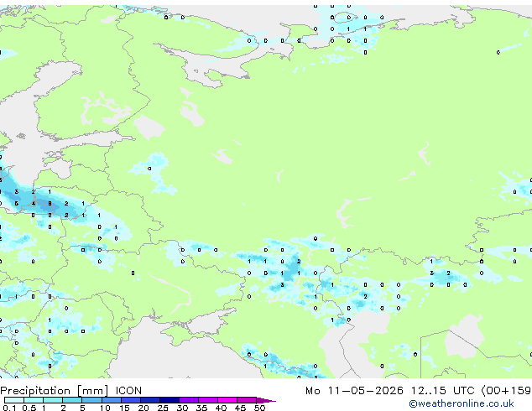Click the legend value '50' label

pos(259,408)
